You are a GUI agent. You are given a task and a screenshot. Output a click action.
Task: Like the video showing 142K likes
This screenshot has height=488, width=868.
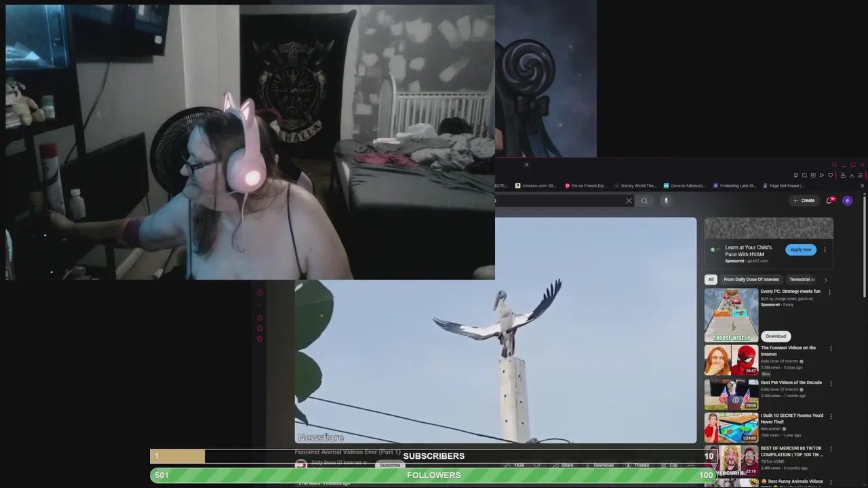point(515,465)
